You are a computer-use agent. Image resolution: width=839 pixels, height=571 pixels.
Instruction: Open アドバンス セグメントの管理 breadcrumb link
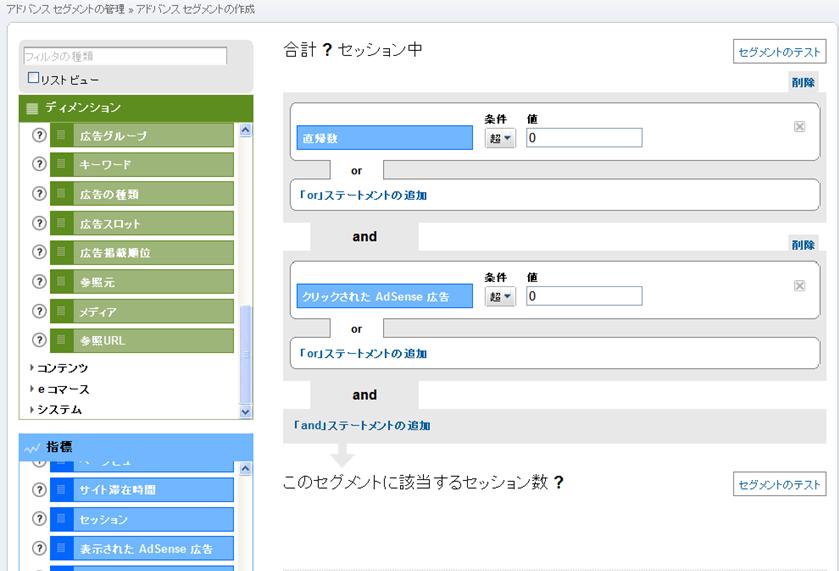pyautogui.click(x=65, y=9)
